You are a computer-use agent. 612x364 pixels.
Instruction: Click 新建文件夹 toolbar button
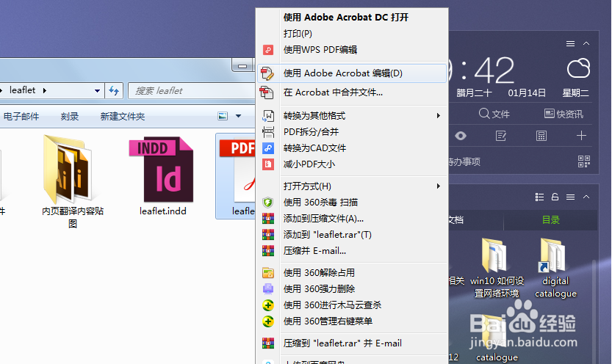coord(123,116)
